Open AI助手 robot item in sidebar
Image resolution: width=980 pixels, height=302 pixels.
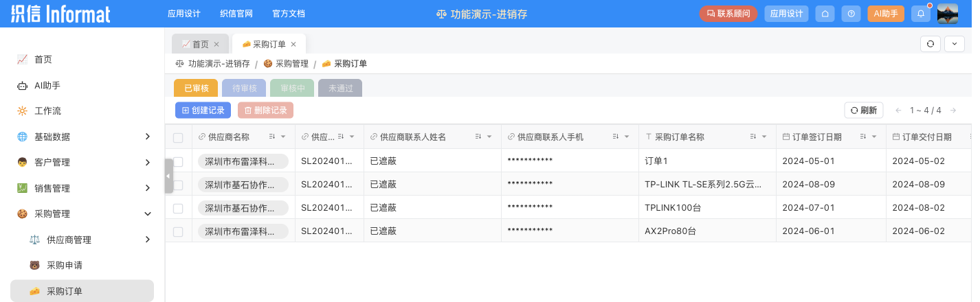pyautogui.click(x=82, y=86)
